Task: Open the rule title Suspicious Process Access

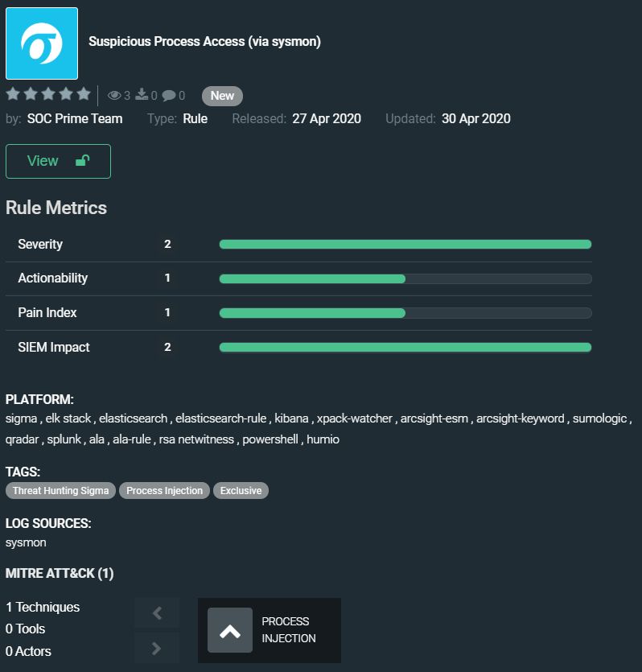Action: point(204,42)
